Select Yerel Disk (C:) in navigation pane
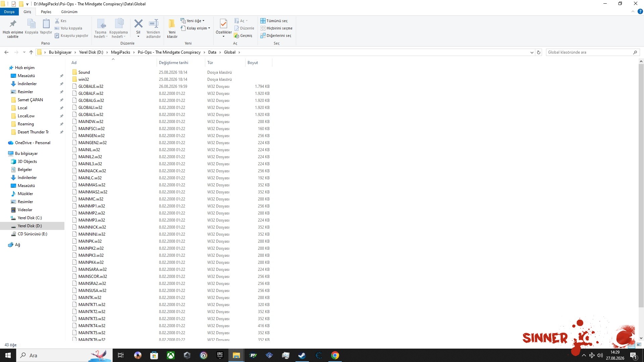 [30, 218]
